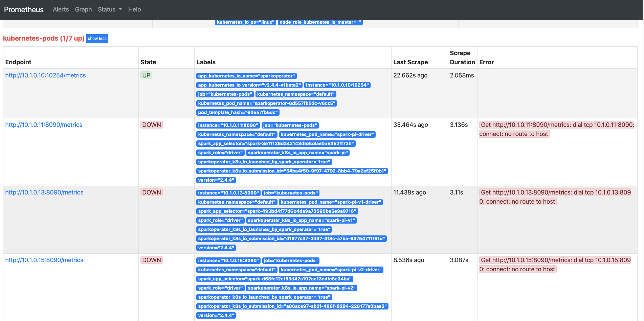Click label spark_app_selector="spark-3e11136d342143d58b3ae0a5452ff72b"

coord(276,144)
